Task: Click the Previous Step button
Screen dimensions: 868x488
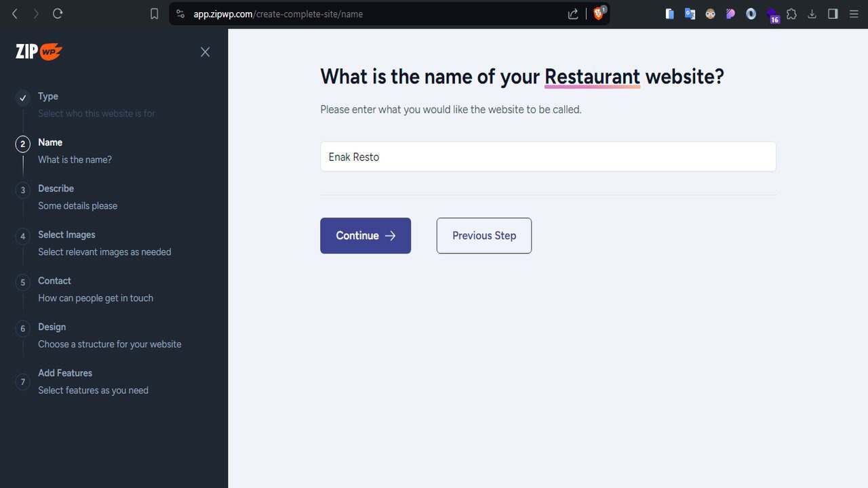Action: [484, 236]
